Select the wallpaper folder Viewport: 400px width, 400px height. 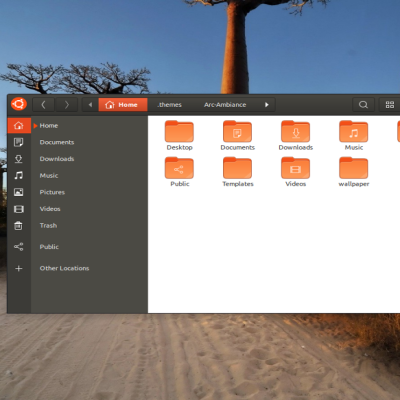(x=354, y=172)
